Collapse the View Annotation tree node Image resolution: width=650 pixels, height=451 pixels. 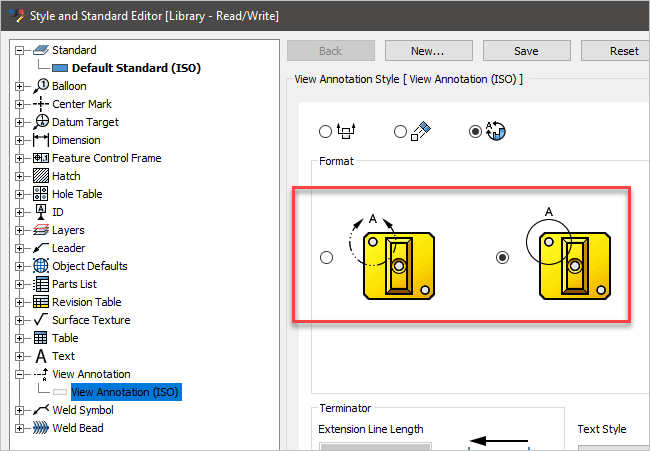[19, 374]
